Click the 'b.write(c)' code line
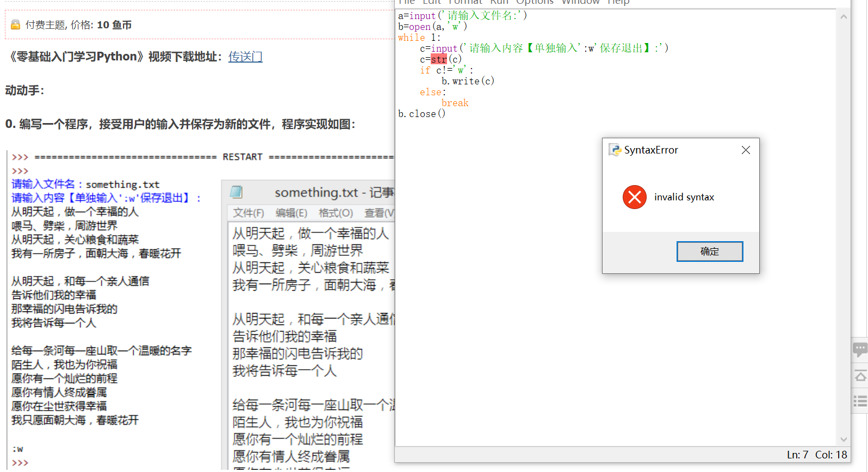 point(468,81)
